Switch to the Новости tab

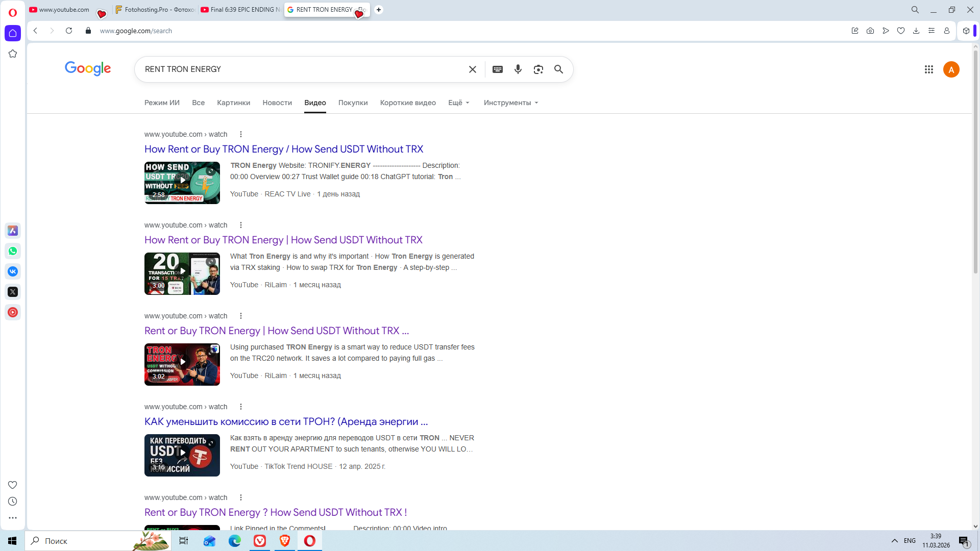pyautogui.click(x=277, y=103)
